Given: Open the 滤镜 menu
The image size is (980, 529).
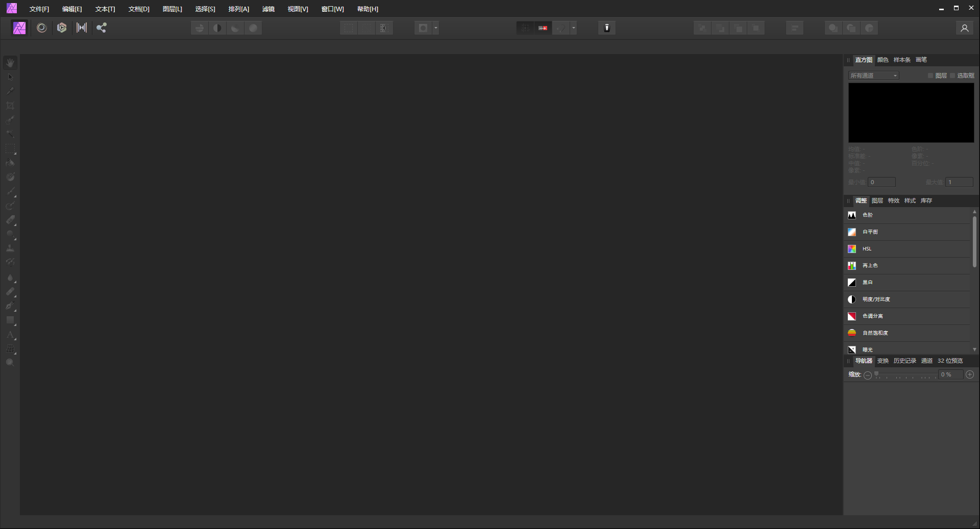Looking at the screenshot, I should (x=268, y=9).
